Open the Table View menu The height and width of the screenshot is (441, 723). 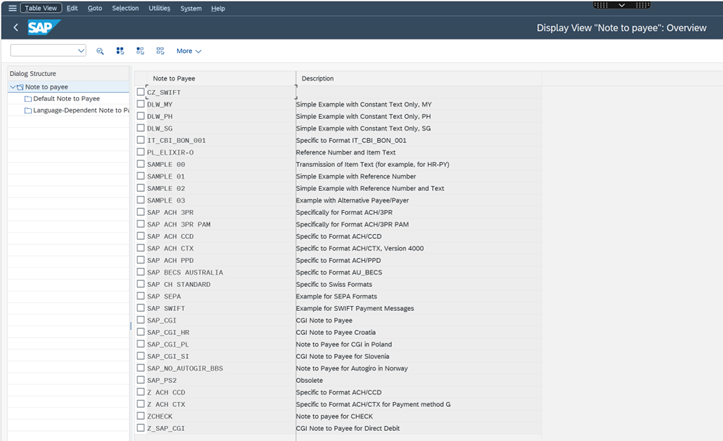coord(41,8)
